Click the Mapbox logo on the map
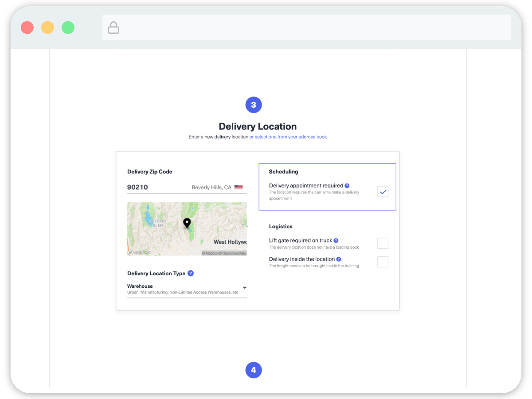Viewport: 532px width, 399px height. click(x=139, y=252)
